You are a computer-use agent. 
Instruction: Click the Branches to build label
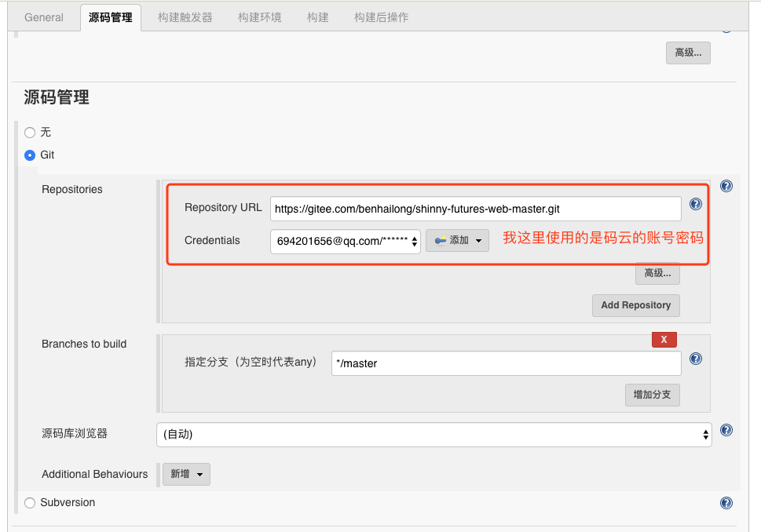pyautogui.click(x=84, y=344)
